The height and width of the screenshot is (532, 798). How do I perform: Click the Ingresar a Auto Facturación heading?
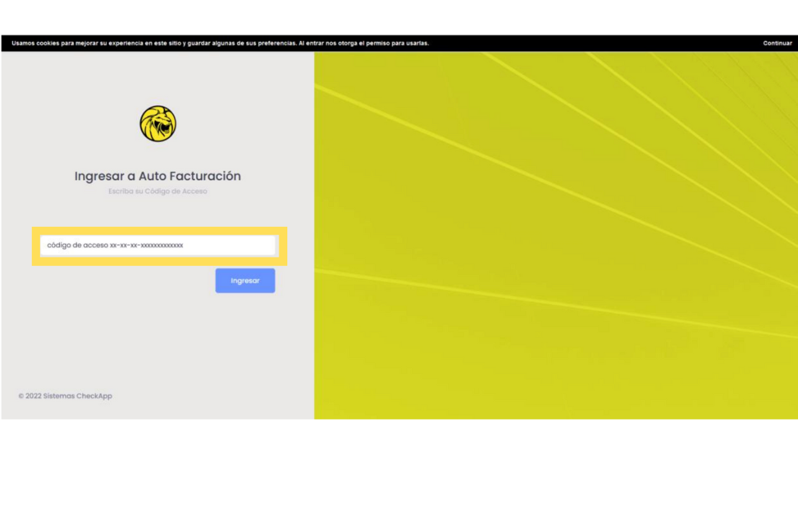(x=158, y=176)
